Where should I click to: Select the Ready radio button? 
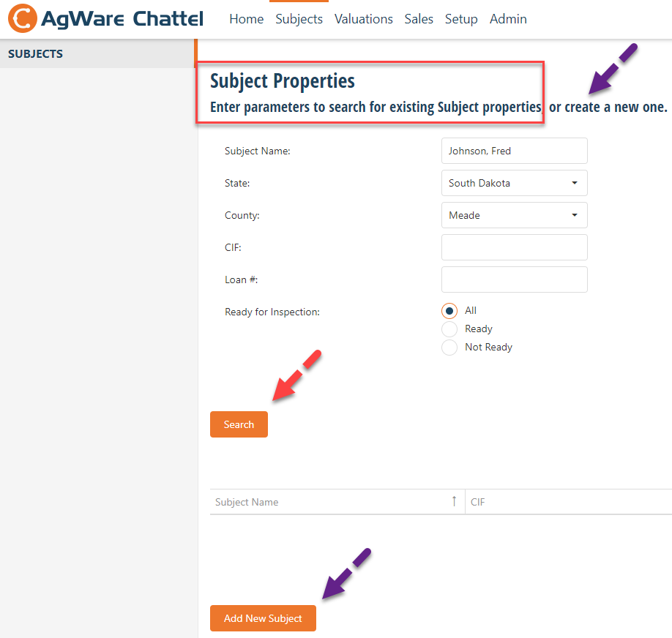tap(449, 329)
